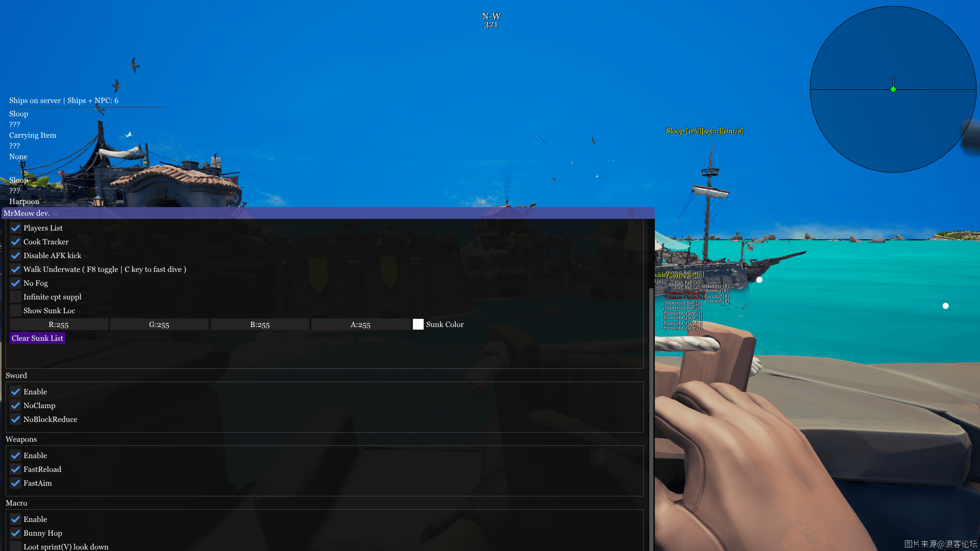Click the Cook Tracker menu item
Viewport: 980px width, 551px height.
[46, 241]
